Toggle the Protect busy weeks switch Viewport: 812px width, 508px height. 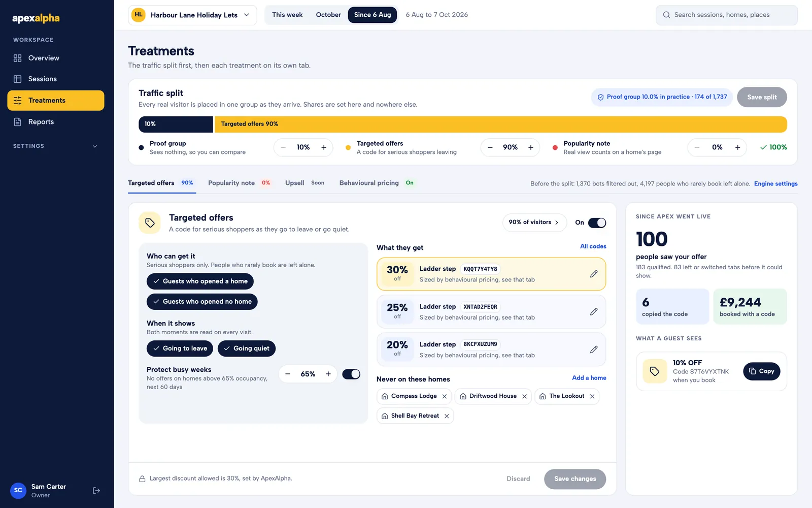[x=351, y=374]
